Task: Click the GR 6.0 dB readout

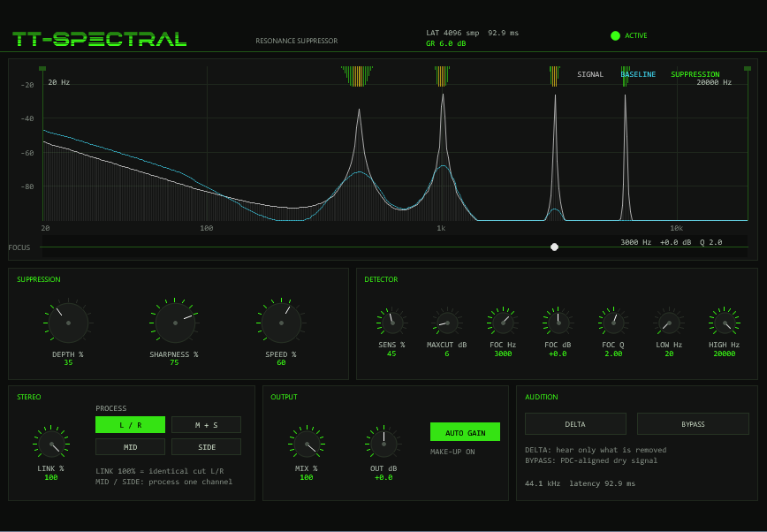Action: (446, 43)
